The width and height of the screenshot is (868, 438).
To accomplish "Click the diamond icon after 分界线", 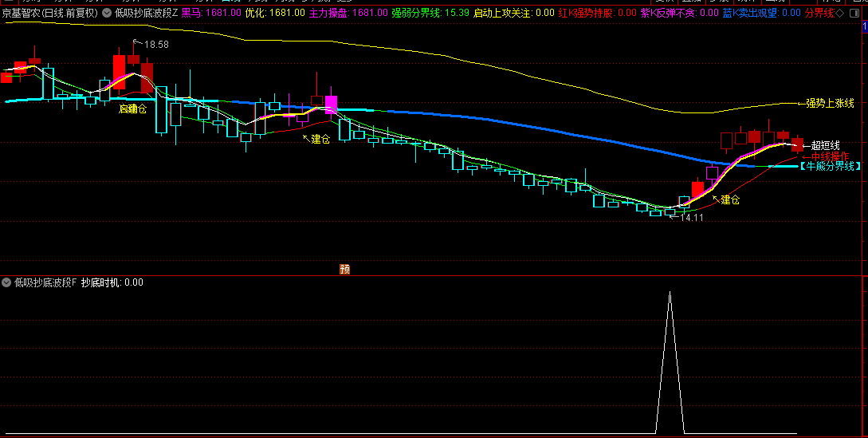I will point(840,13).
